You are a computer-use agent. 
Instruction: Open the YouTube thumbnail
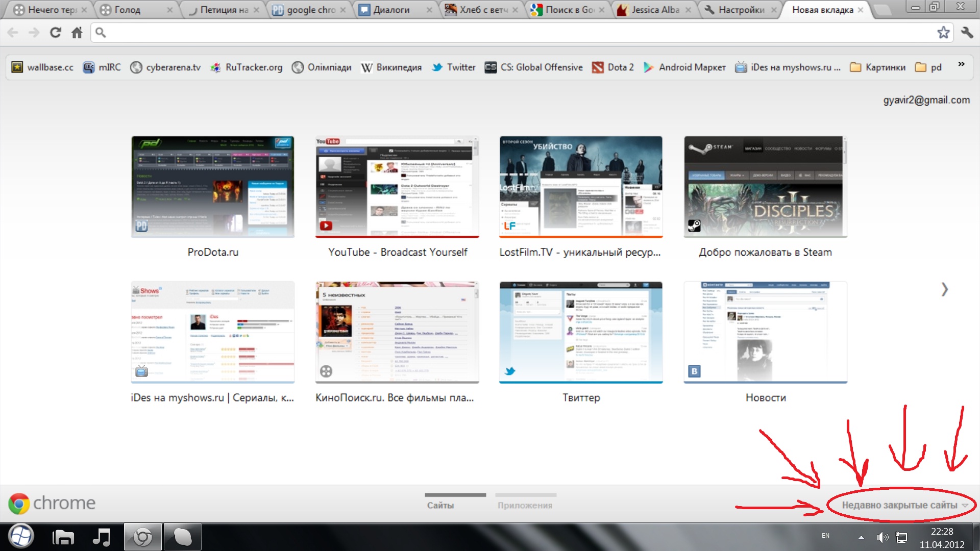[397, 187]
